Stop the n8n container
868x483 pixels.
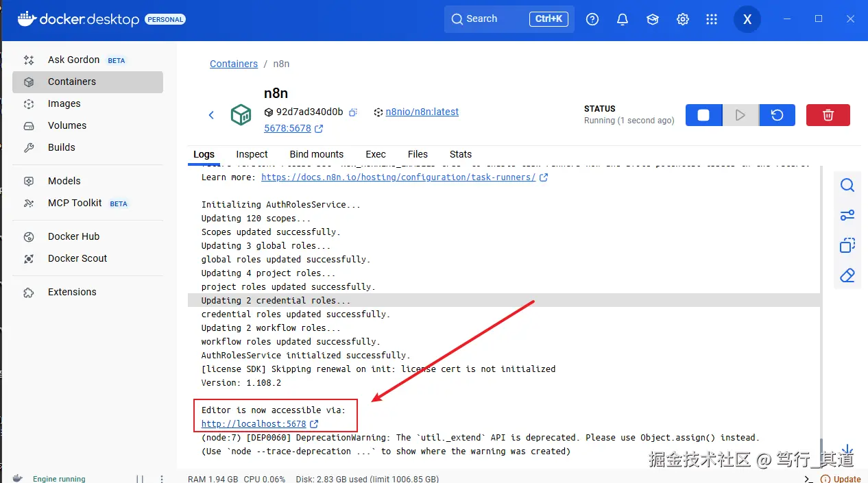[x=703, y=115]
